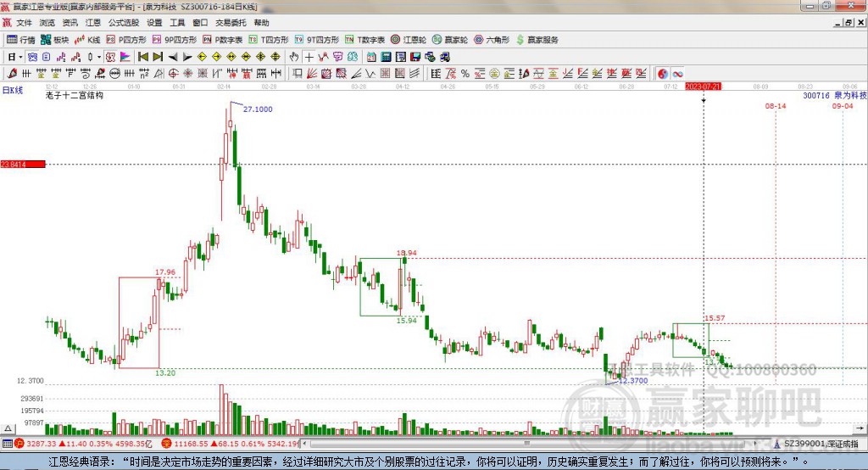The height and width of the screenshot is (470, 868).
Task: Click the first yellow diamond arrow icon
Action: coord(202,57)
